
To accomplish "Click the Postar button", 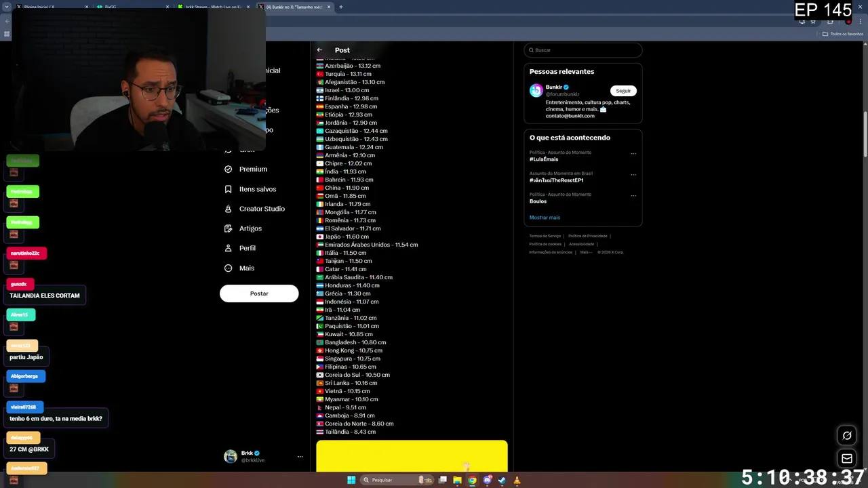I will [259, 293].
